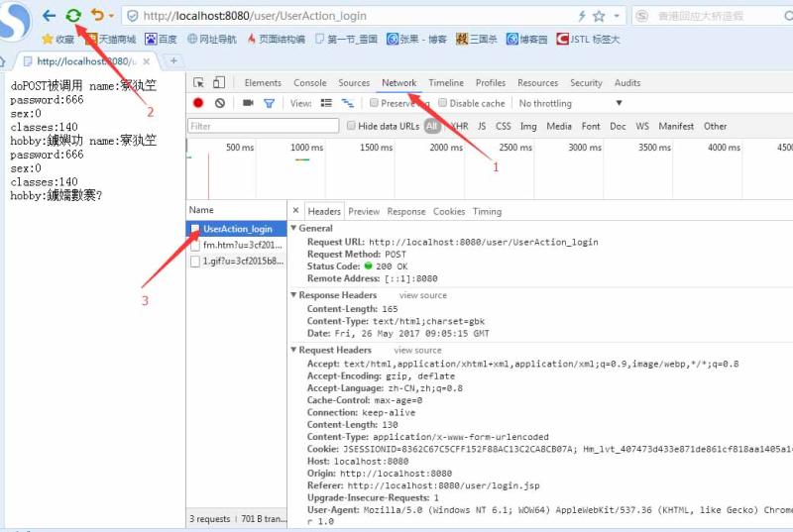Image resolution: width=793 pixels, height=532 pixels.
Task: Filter requests by WS
Action: point(642,126)
